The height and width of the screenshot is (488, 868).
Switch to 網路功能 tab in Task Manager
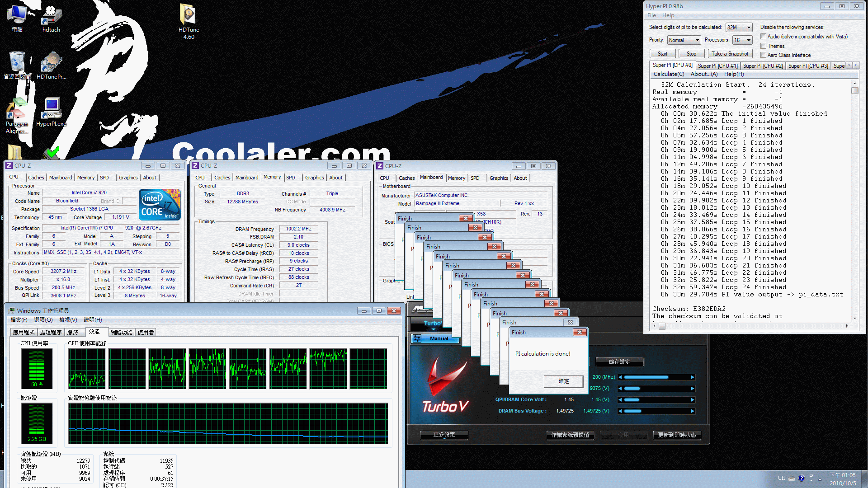[121, 333]
